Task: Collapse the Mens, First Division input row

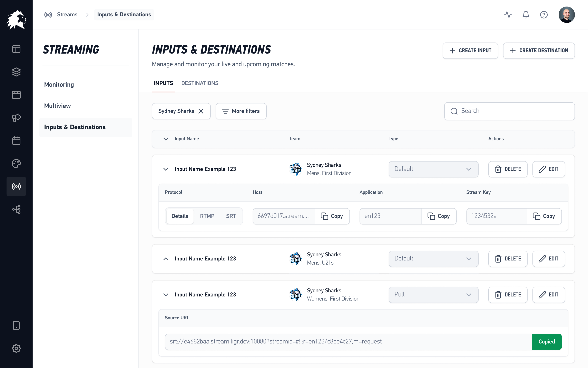Action: click(x=166, y=169)
